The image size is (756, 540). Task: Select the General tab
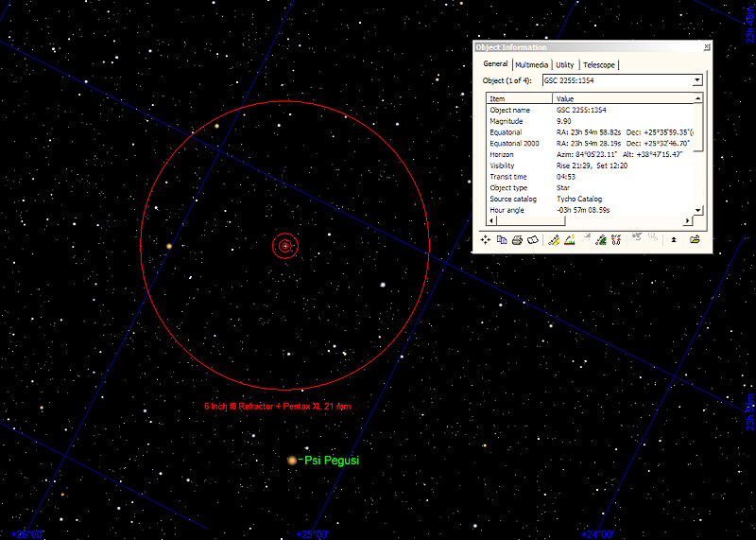point(495,63)
